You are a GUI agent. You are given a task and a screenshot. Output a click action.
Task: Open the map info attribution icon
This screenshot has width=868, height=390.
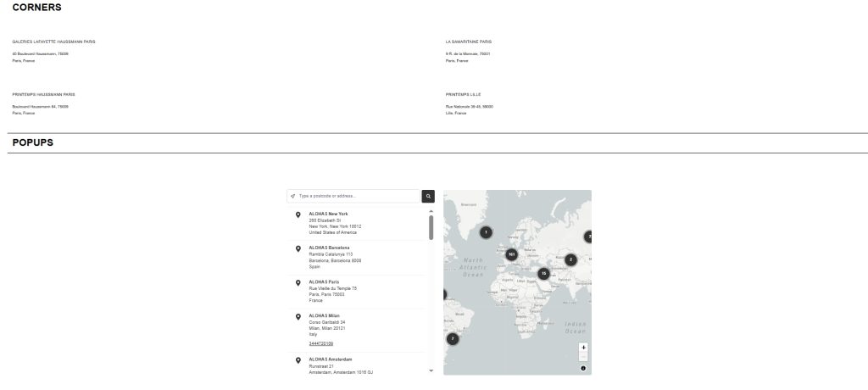pyautogui.click(x=583, y=368)
